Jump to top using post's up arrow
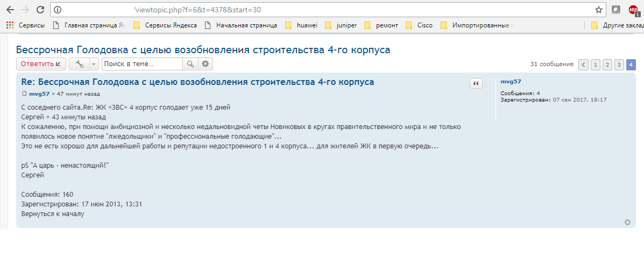This screenshot has width=644, height=258. coord(627,222)
